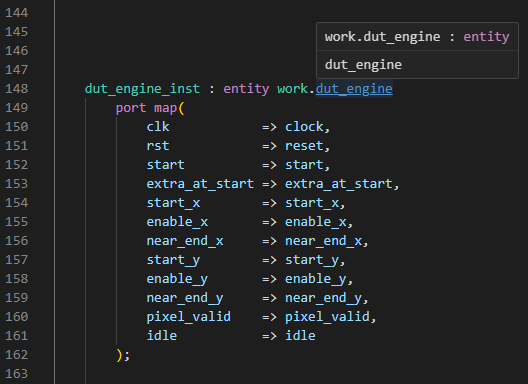Click the 'near_end_y' port name on the left
528x384 pixels.
click(x=185, y=298)
